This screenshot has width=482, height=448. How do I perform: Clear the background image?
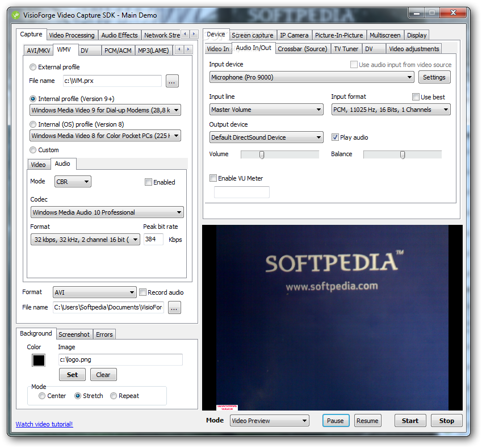coord(103,375)
